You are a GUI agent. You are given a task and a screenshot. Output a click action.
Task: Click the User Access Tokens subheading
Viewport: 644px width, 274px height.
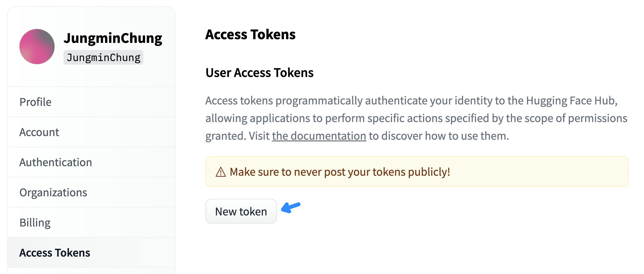(x=259, y=73)
